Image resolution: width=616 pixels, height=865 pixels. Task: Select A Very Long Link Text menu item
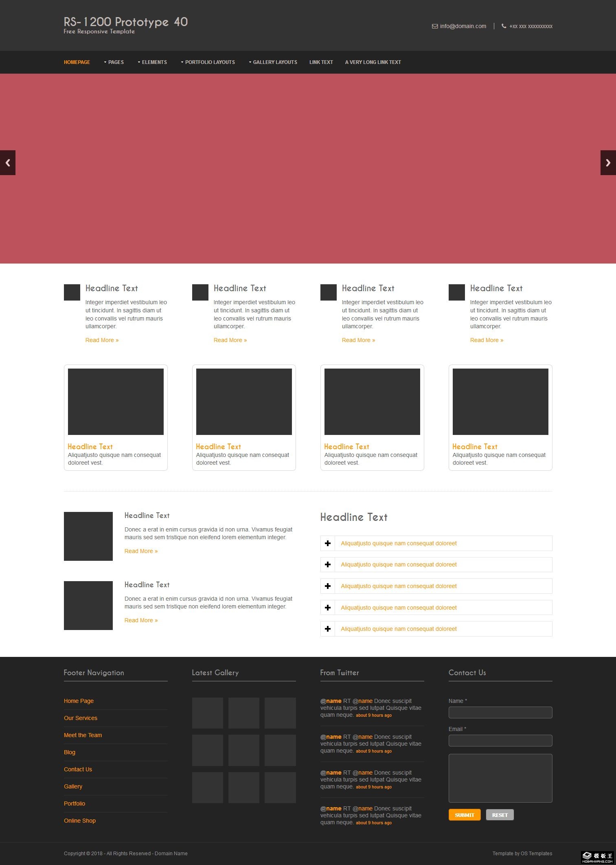373,62
